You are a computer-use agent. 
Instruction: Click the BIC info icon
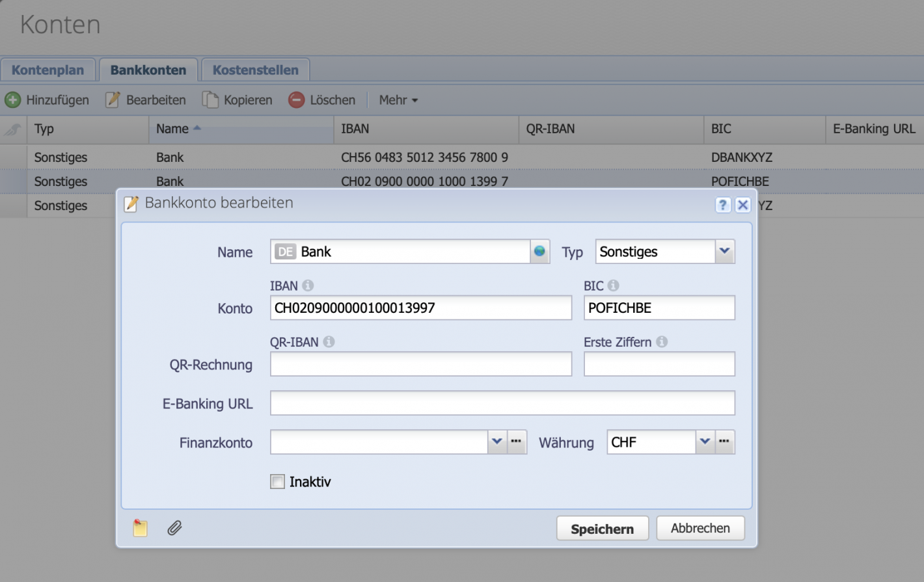pyautogui.click(x=614, y=285)
